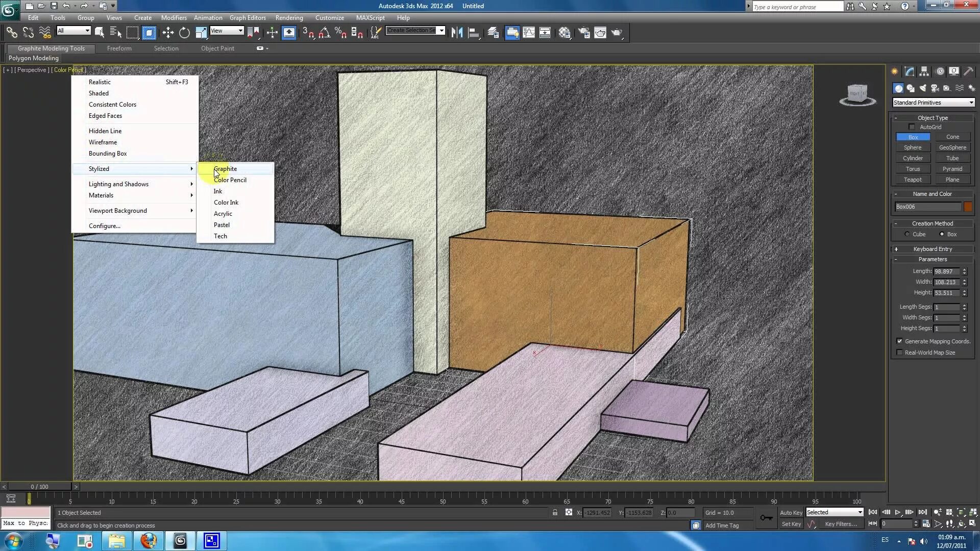
Task: Select the Cube creation method radio
Action: point(907,234)
